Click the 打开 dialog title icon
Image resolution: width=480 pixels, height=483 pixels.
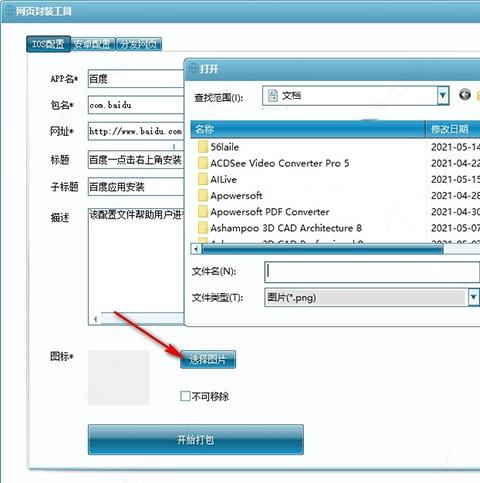click(x=193, y=69)
